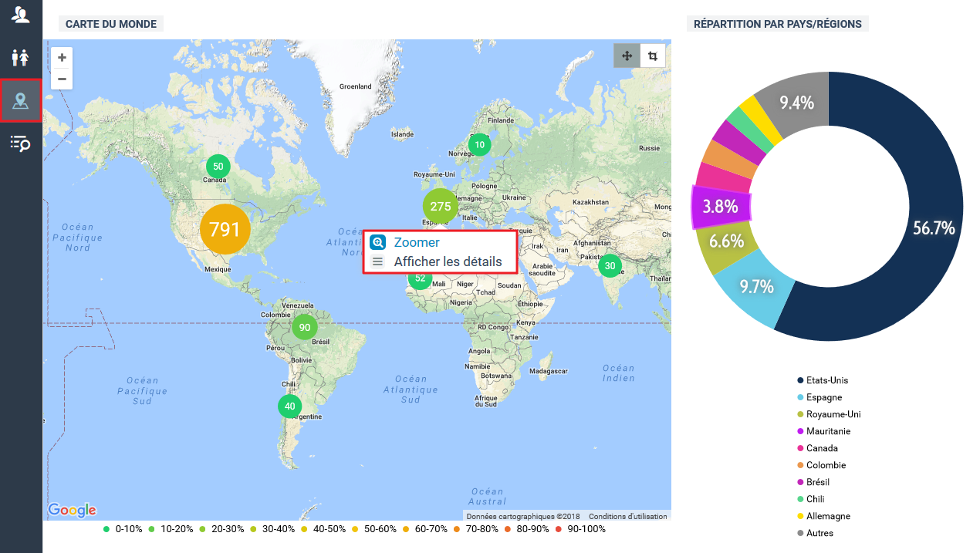Click the 50 cluster over Canada
980x553 pixels.
coord(218,167)
